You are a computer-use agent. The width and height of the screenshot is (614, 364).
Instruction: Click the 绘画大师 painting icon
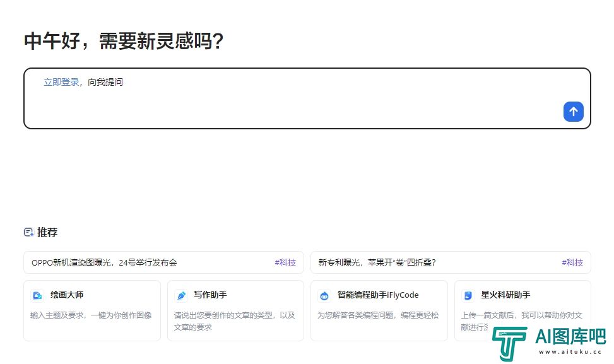click(37, 295)
